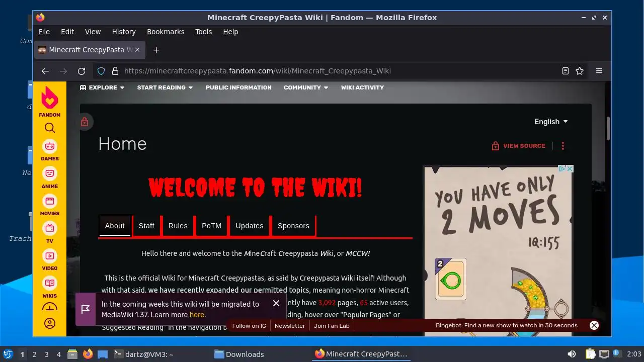
Task: Open the View menu
Action: 93,32
